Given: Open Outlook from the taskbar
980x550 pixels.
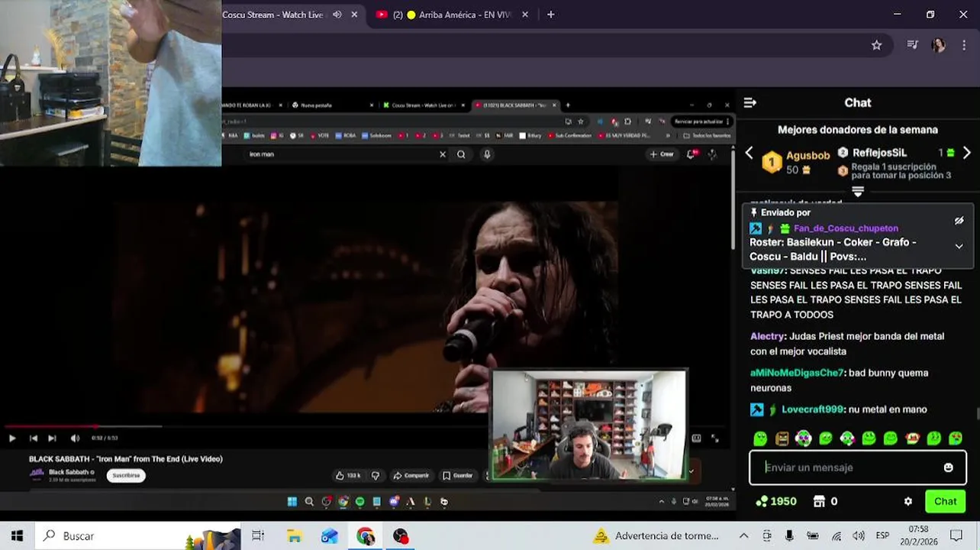Looking at the screenshot, I should coord(329,535).
